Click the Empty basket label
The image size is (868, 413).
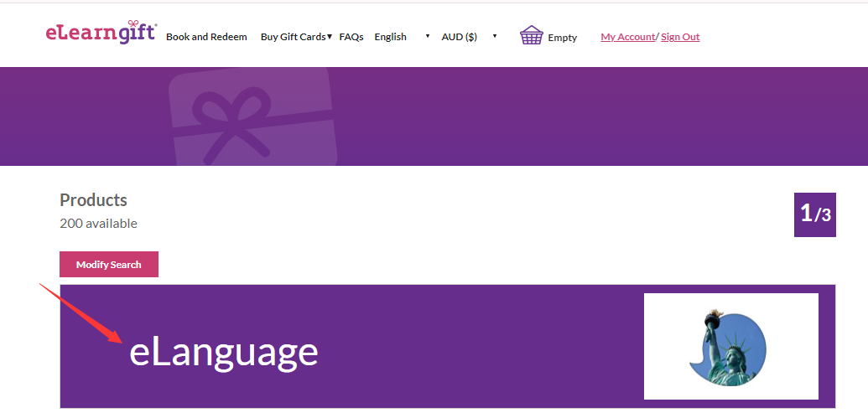pos(563,38)
